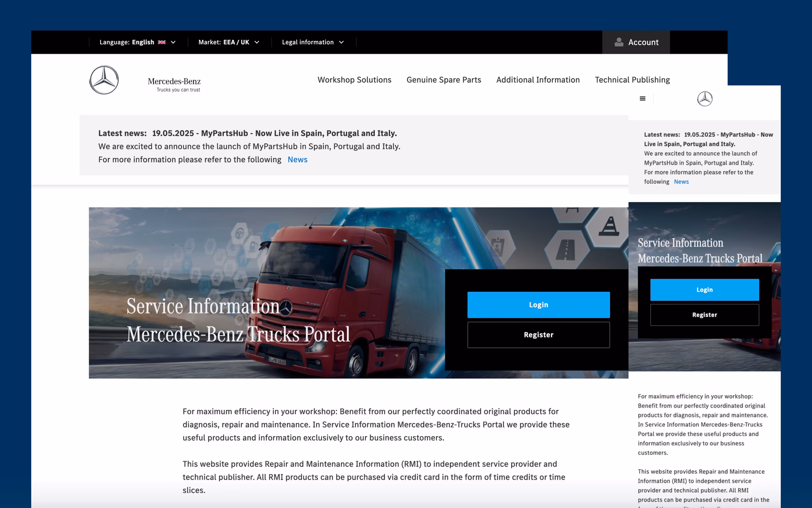This screenshot has width=812, height=508.
Task: Follow the News link in mobile banner
Action: [681, 182]
